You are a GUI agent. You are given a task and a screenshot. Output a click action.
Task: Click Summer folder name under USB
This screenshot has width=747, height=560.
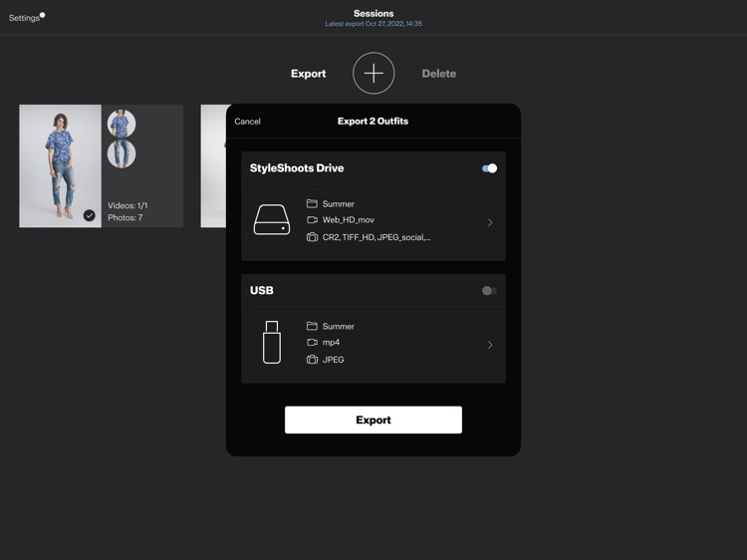coord(339,327)
